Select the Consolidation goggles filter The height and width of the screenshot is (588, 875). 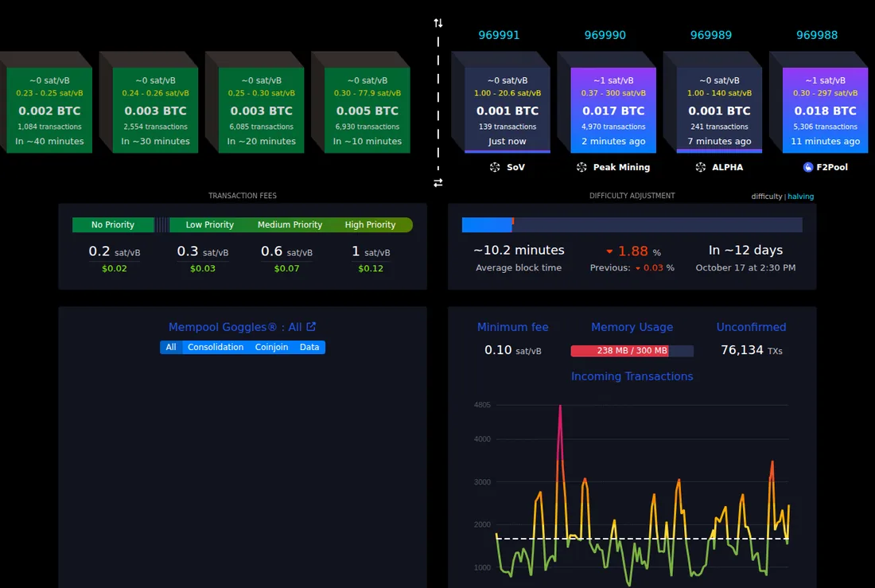click(216, 348)
